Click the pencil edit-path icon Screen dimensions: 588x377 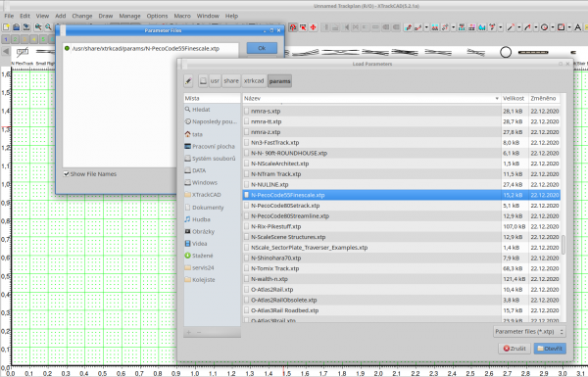pos(188,81)
